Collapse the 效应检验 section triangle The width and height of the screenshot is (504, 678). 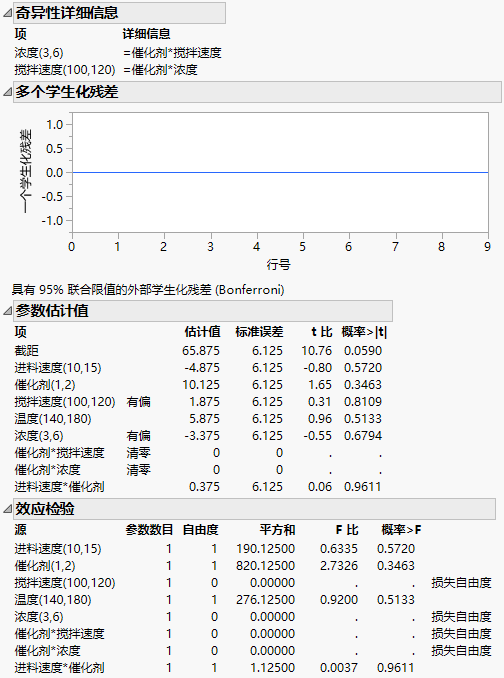(7, 509)
